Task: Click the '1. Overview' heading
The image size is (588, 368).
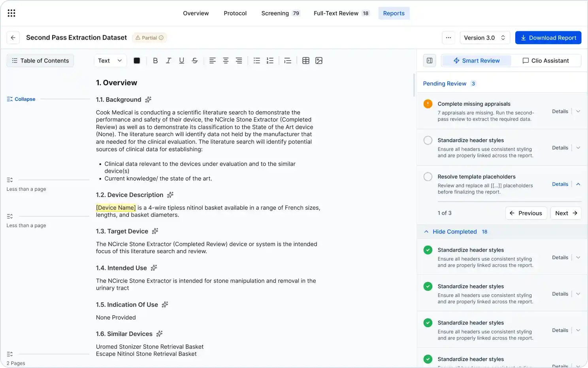Action: pyautogui.click(x=117, y=83)
